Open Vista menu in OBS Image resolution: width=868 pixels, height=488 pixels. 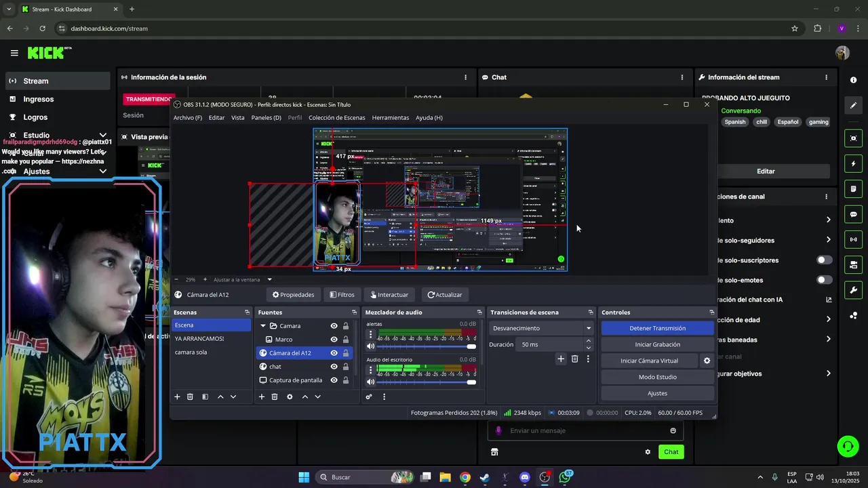click(x=238, y=117)
